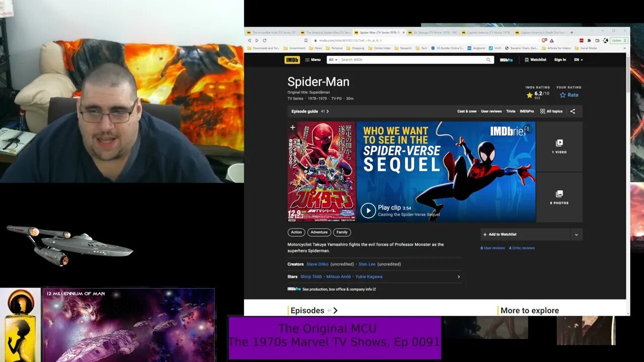Expand the Add to Watchlist dropdown arrow
644x362 pixels.
coord(576,234)
